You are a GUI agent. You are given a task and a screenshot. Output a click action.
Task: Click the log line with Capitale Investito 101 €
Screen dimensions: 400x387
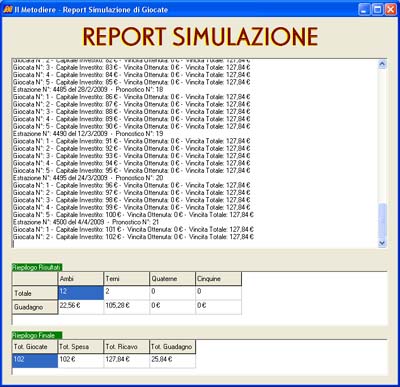pos(133,229)
